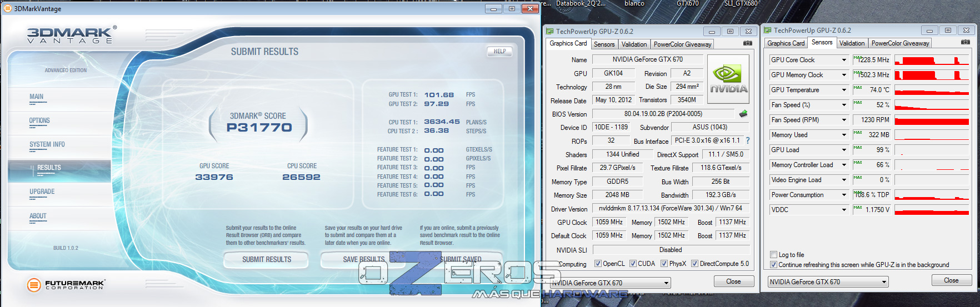Click the GPU score value 33976
The image size is (980, 307).
click(214, 177)
